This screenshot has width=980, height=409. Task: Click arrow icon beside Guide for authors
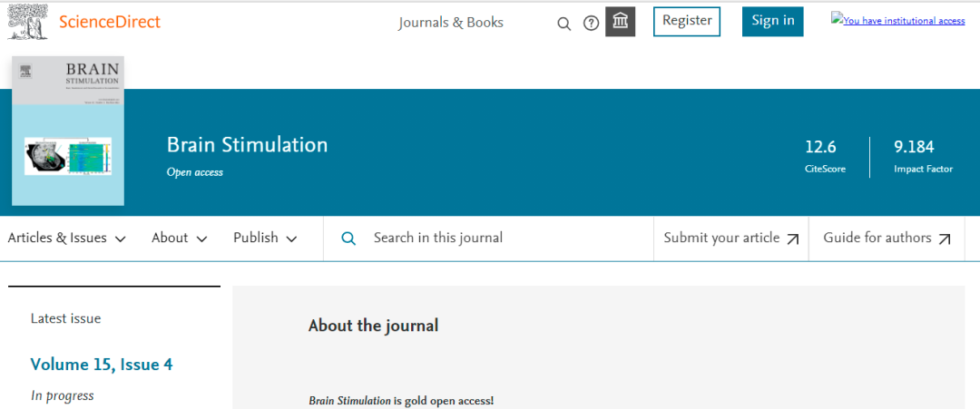[x=945, y=239]
